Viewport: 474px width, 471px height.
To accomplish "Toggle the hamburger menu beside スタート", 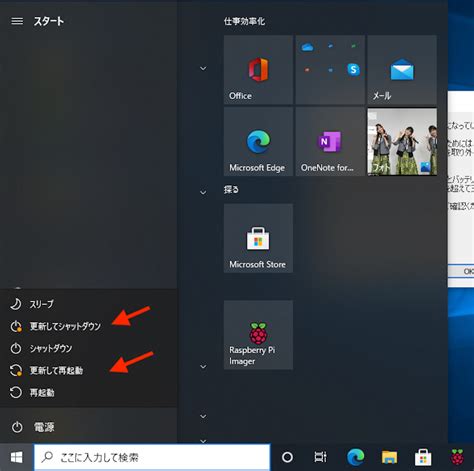I will [17, 21].
